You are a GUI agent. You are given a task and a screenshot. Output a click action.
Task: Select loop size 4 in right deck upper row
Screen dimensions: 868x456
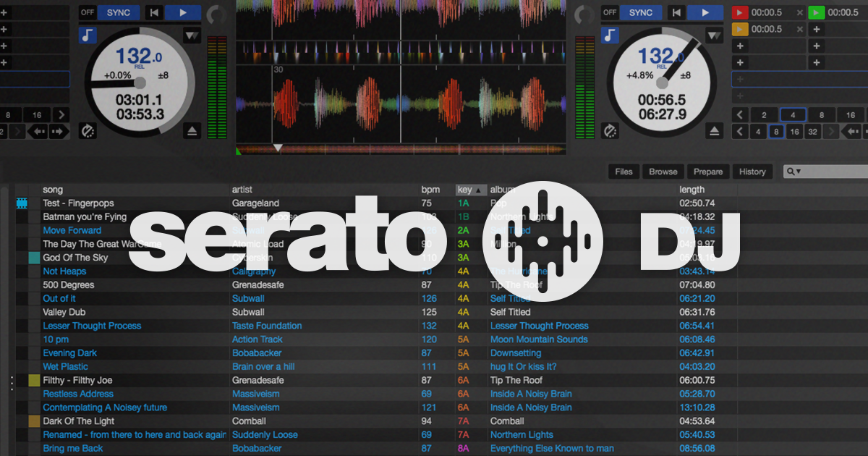click(x=793, y=114)
